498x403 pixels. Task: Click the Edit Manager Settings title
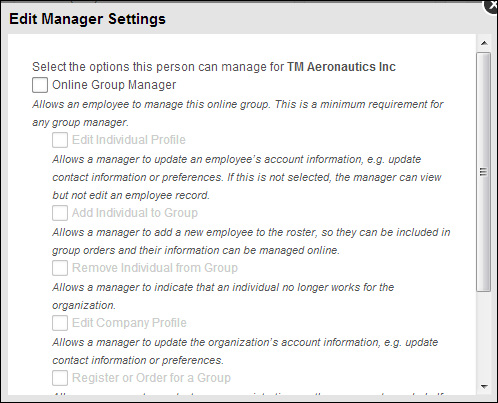[x=87, y=19]
